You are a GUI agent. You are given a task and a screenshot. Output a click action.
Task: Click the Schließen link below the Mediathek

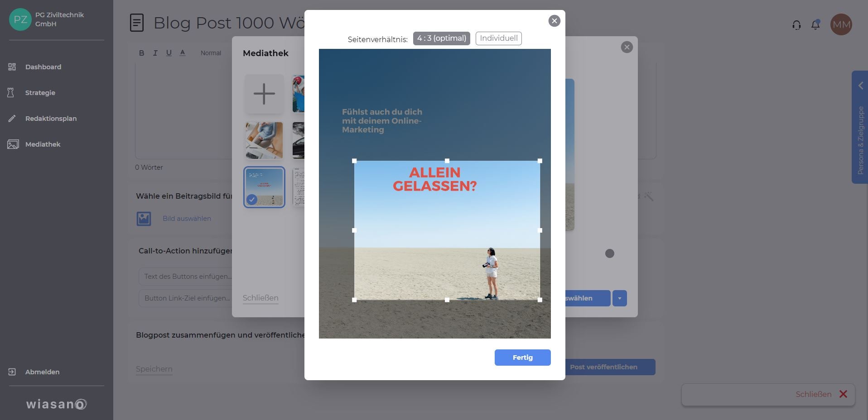tap(260, 297)
